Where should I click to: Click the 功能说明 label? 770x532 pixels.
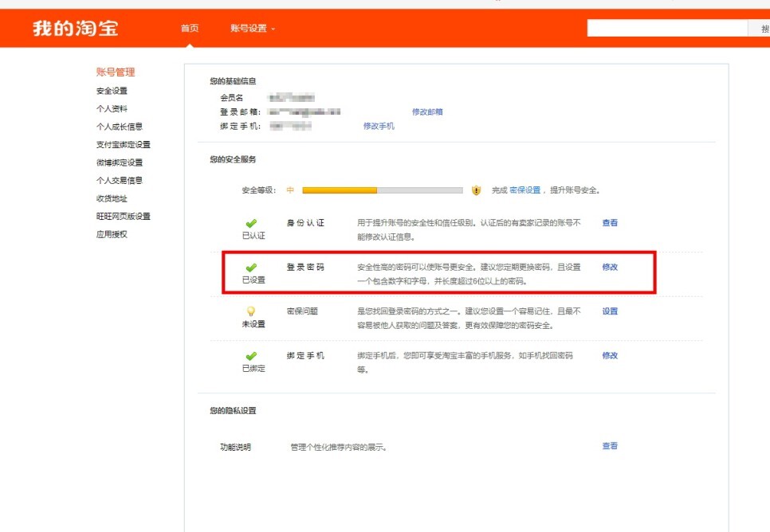point(235,447)
